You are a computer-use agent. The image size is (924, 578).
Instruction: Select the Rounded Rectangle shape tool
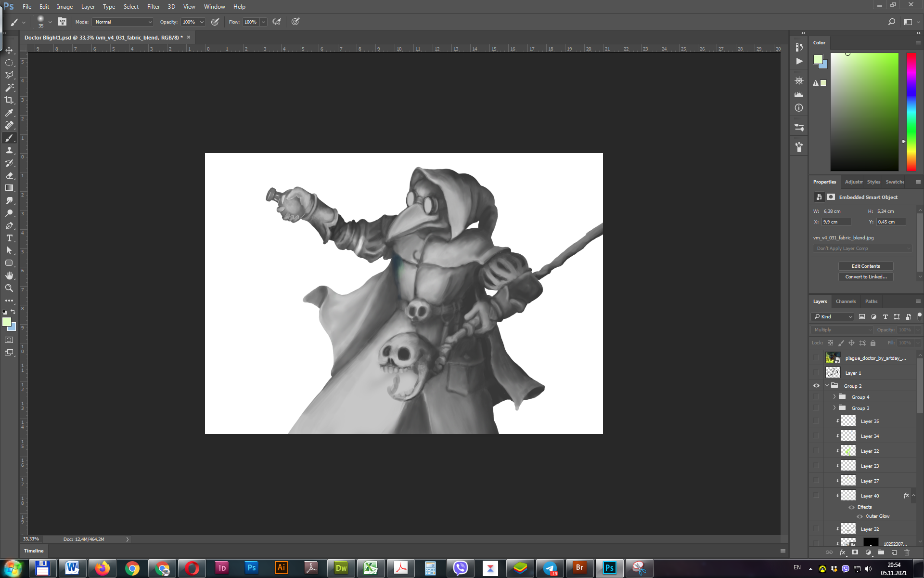point(9,263)
